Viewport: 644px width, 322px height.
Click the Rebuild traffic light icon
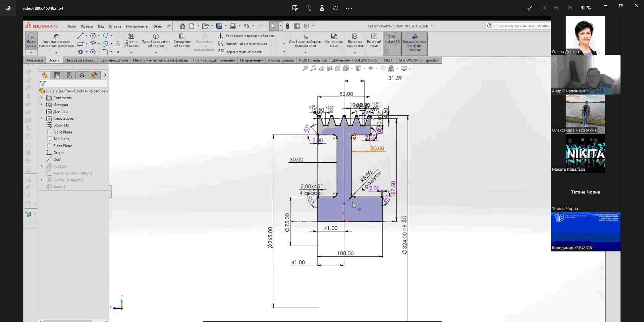point(287,26)
